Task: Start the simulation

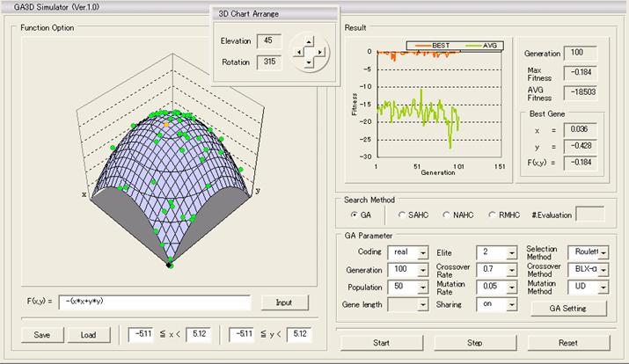Action: pos(382,343)
